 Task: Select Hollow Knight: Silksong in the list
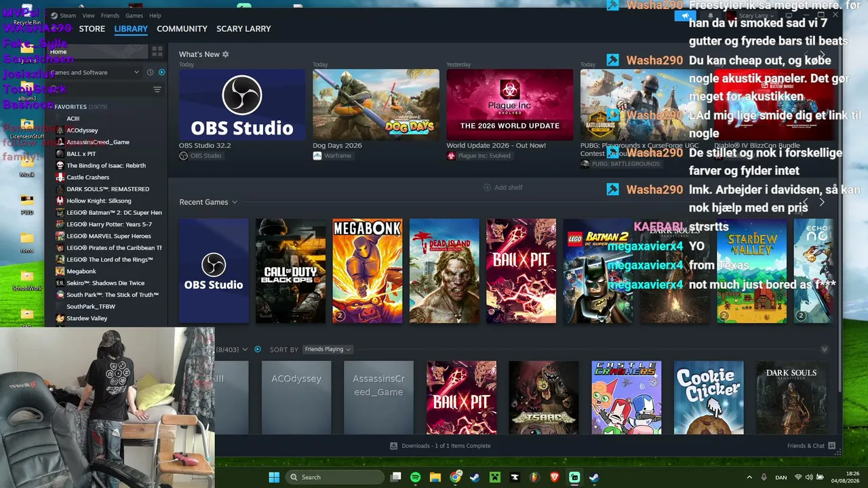pos(99,201)
